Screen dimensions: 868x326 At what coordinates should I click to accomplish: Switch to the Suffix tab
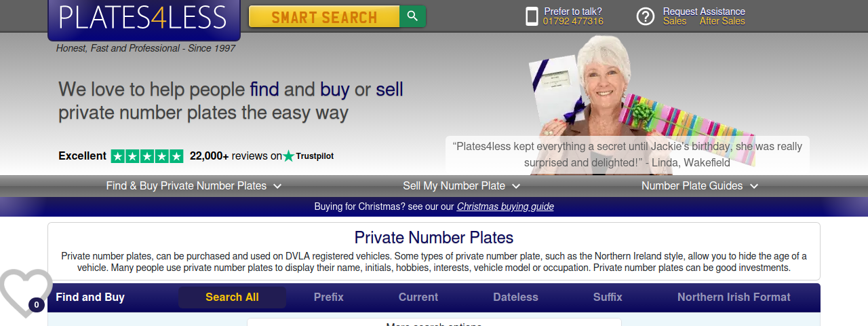(x=608, y=297)
